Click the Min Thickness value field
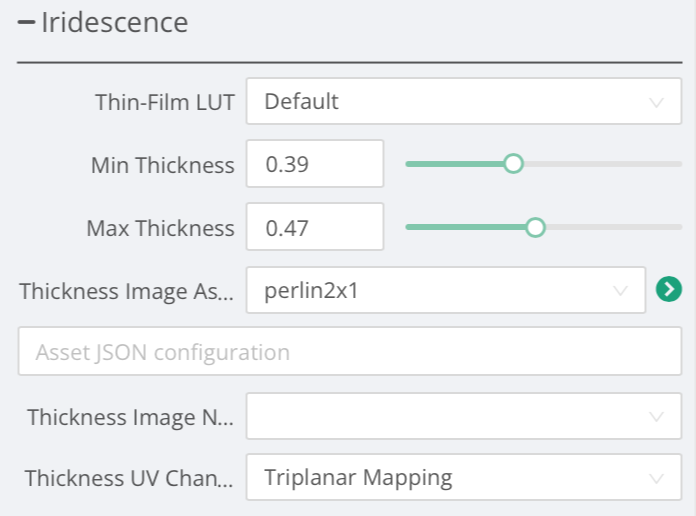Screen dimensions: 696x516 (314, 164)
